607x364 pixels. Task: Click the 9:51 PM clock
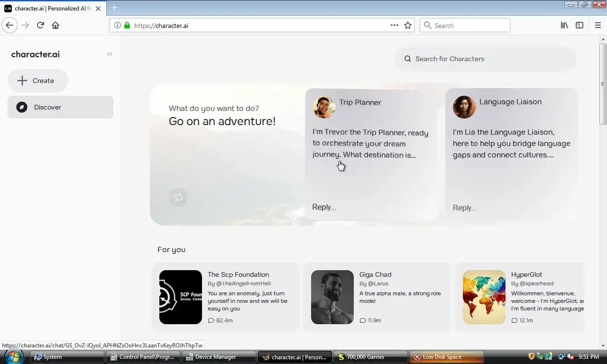(x=589, y=357)
